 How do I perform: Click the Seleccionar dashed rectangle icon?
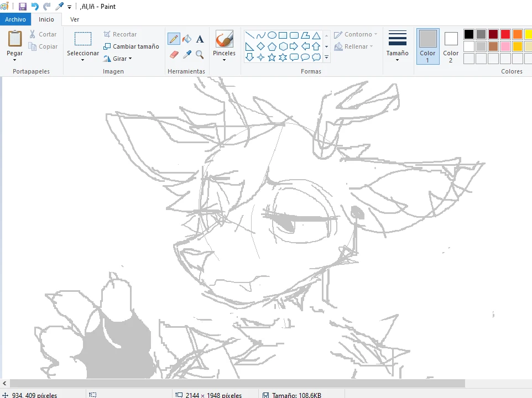tap(83, 39)
